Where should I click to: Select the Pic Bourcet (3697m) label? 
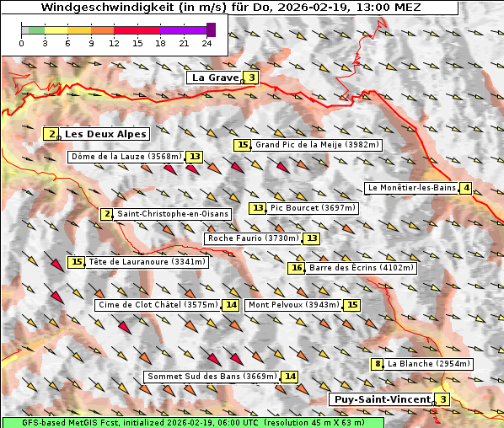pos(313,208)
